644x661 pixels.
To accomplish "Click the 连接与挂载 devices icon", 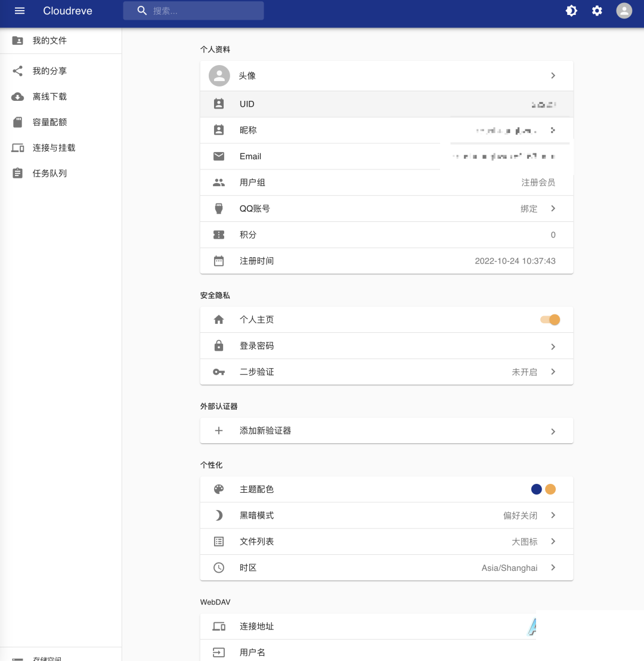I will pyautogui.click(x=18, y=148).
